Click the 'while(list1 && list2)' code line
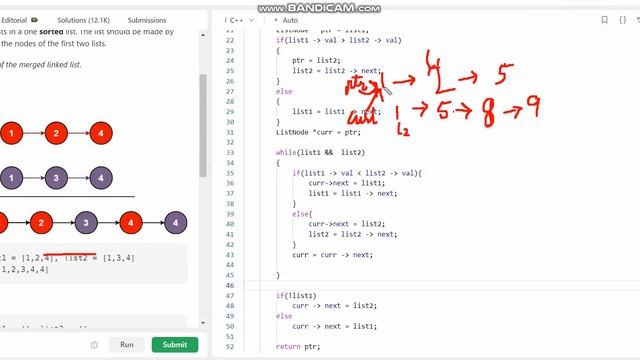The image size is (640, 360). pos(320,153)
